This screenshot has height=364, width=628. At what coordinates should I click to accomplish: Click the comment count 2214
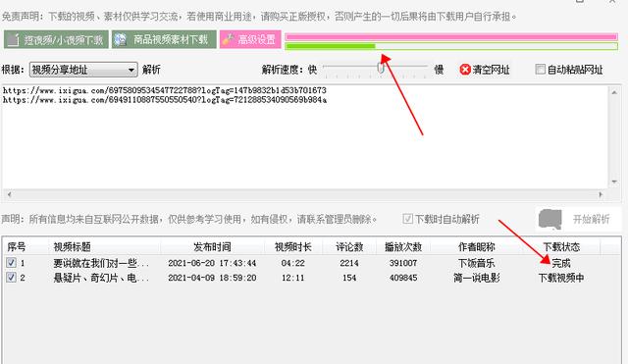[349, 263]
